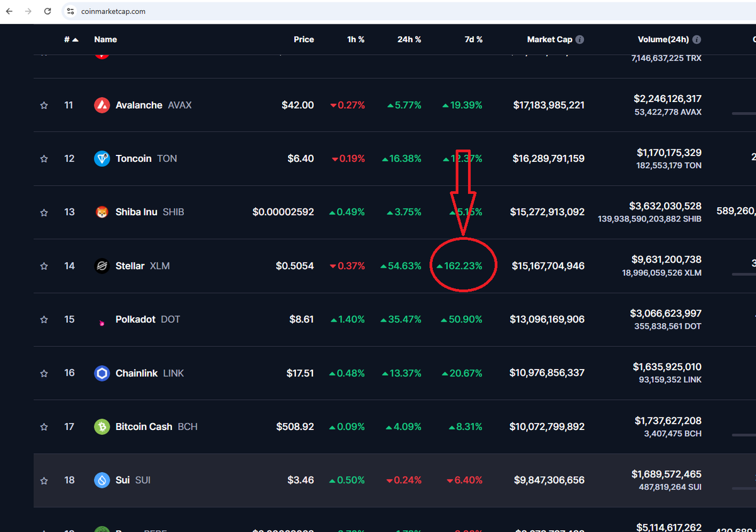
Task: Click Shiba Inu price $0.00002592
Action: coord(283,212)
